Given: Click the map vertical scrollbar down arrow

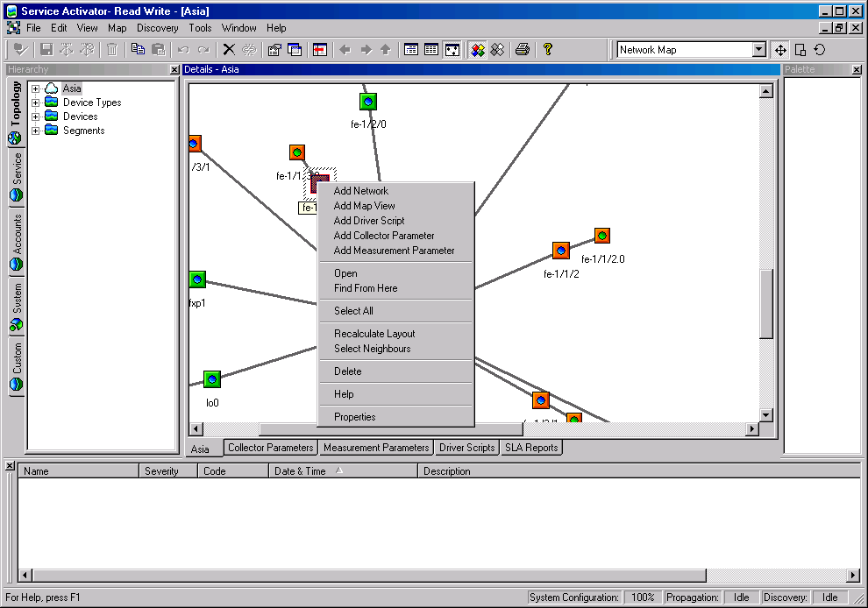Looking at the screenshot, I should tap(766, 415).
